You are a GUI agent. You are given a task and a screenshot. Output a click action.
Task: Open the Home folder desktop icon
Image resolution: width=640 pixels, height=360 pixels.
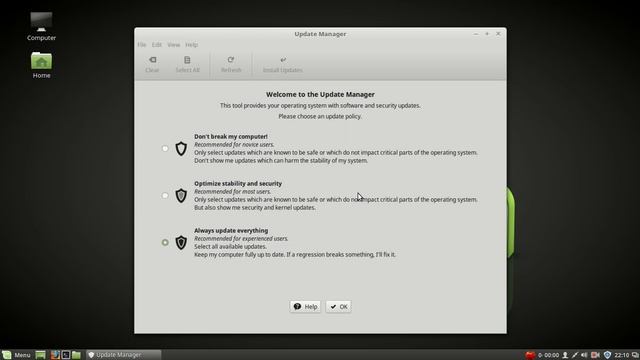tap(41, 65)
